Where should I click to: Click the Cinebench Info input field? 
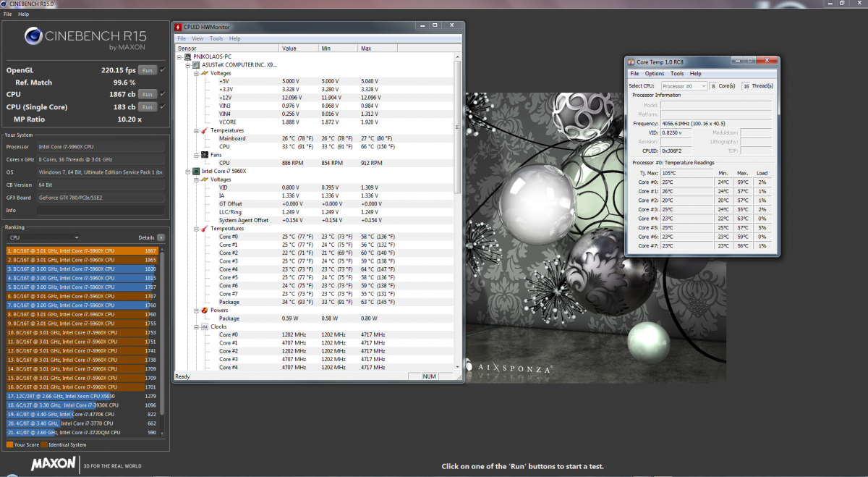[101, 210]
